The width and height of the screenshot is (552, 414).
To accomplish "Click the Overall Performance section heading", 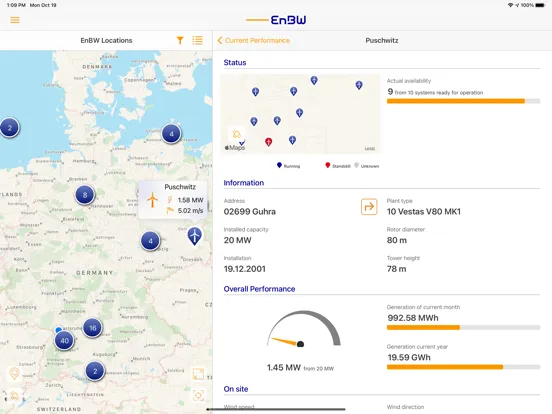I will pos(259,289).
